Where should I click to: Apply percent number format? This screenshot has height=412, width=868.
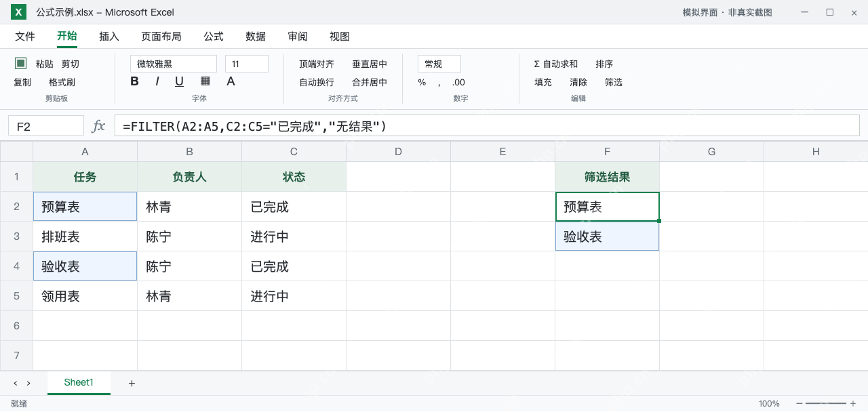tap(422, 82)
